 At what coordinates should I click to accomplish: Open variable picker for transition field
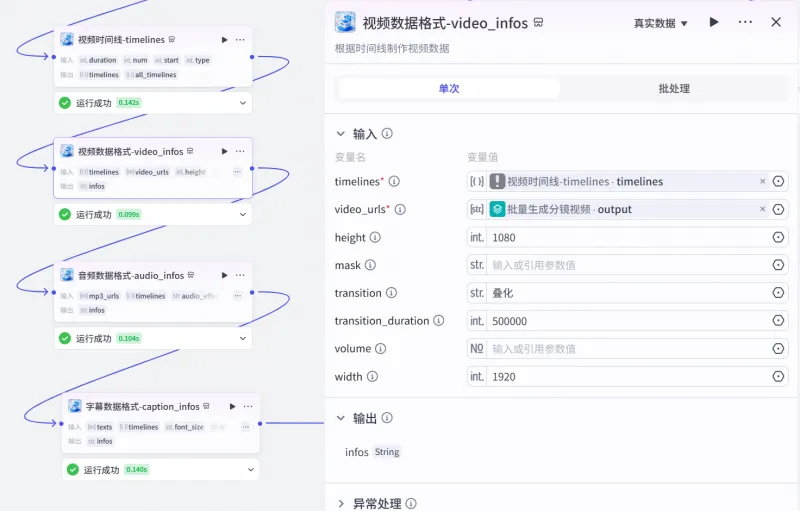(778, 293)
